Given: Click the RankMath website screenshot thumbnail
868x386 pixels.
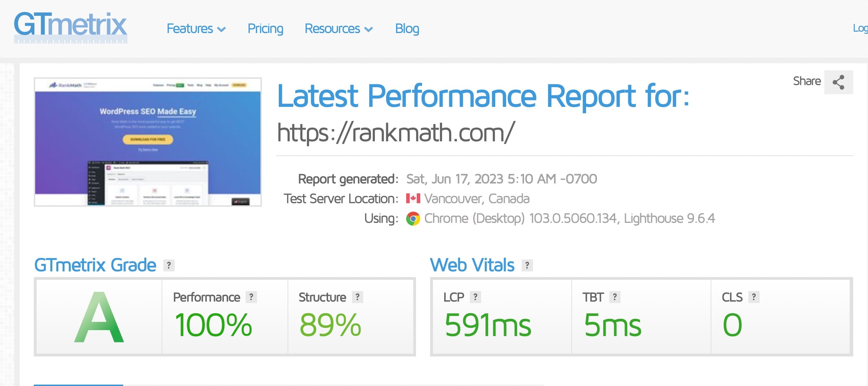Looking at the screenshot, I should [x=147, y=141].
